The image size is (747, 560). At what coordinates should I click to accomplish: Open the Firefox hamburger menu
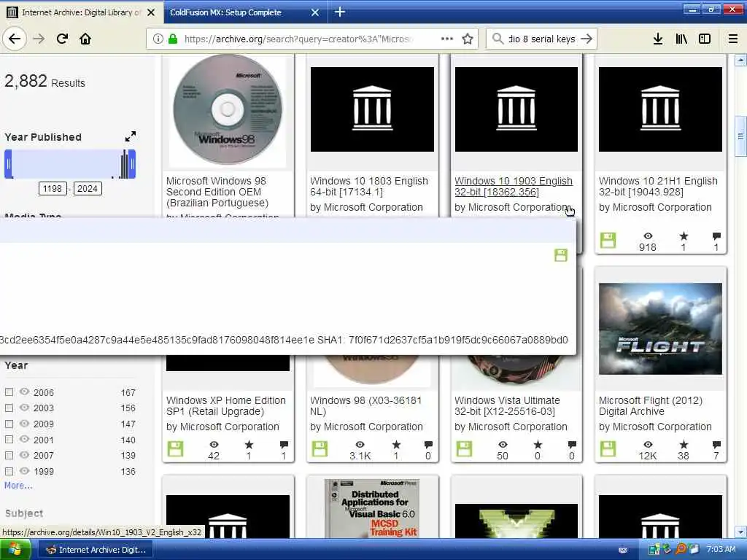point(733,39)
